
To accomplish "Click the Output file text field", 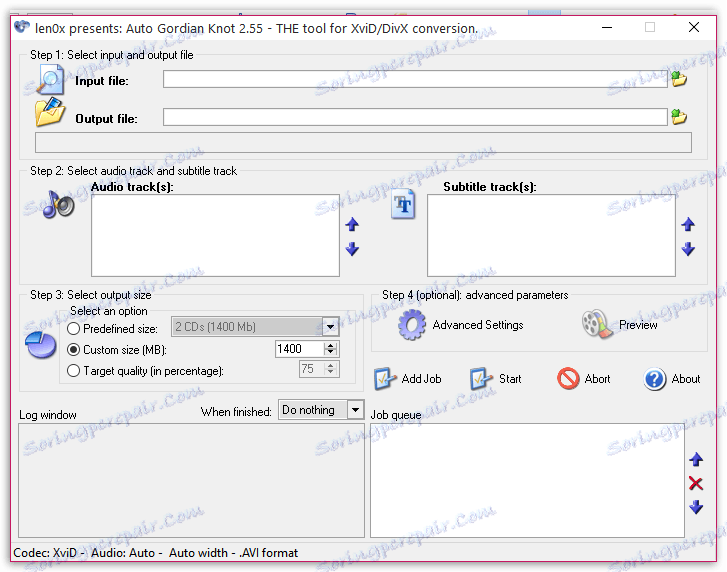I will click(x=415, y=117).
